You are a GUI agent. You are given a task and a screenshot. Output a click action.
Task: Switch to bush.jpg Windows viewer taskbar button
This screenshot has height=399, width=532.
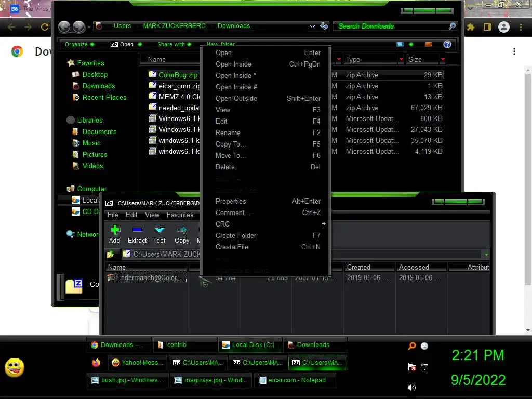tap(128, 380)
